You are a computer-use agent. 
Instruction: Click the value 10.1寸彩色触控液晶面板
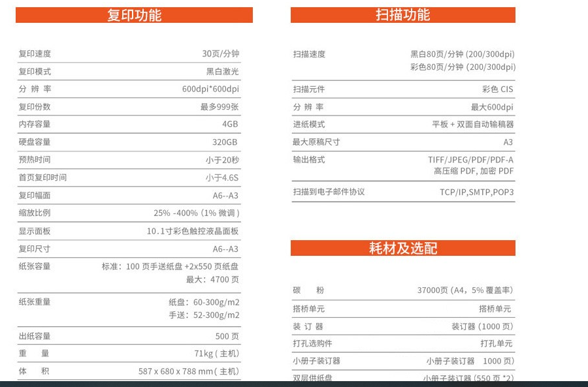pyautogui.click(x=193, y=231)
